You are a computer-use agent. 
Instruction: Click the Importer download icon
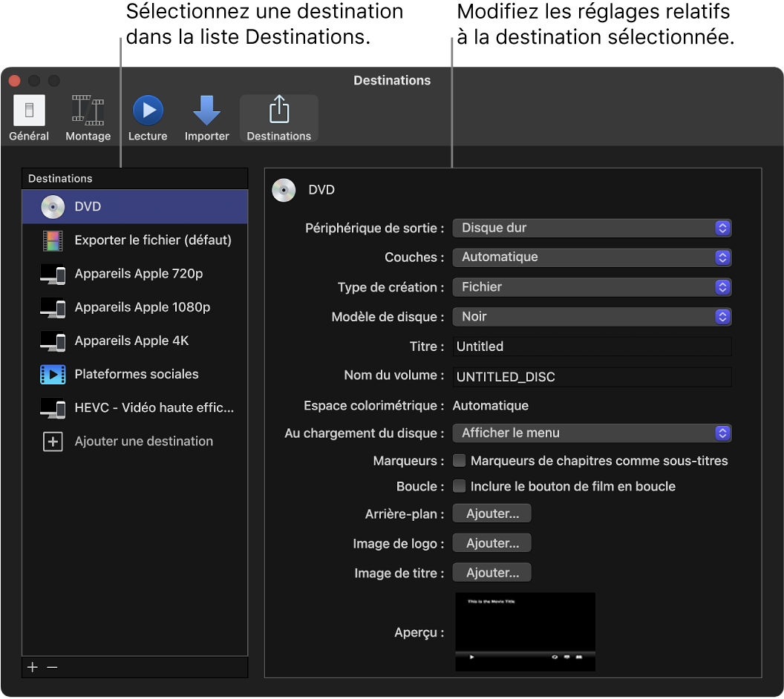(206, 111)
